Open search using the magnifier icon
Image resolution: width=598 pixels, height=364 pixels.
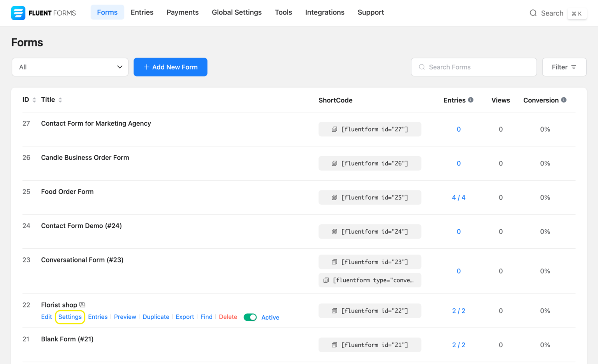[x=533, y=13]
